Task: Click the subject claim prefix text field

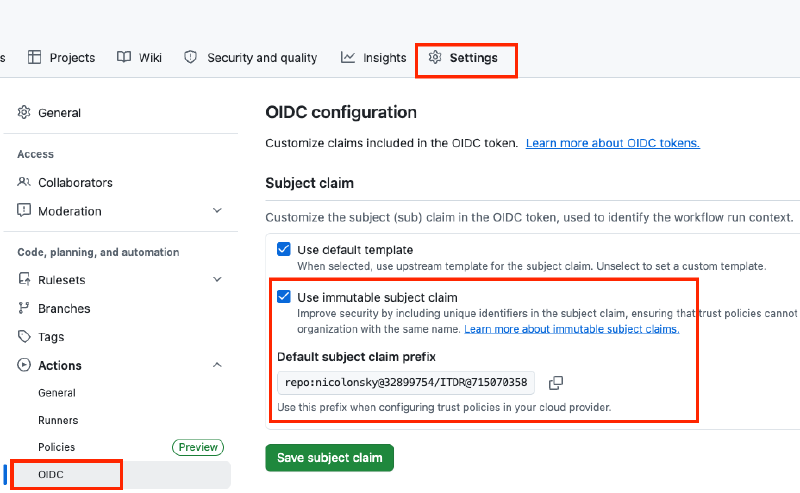Action: click(406, 383)
